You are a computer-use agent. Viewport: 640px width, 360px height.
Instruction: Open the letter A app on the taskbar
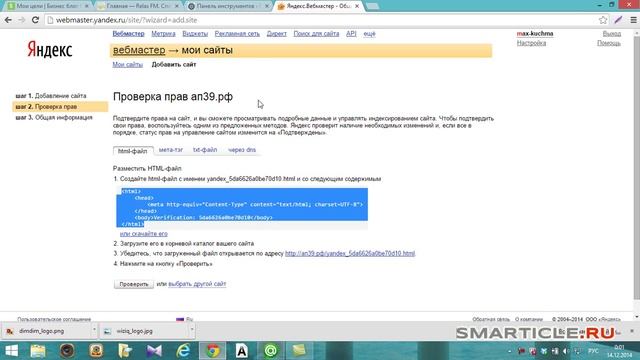pyautogui.click(x=242, y=351)
